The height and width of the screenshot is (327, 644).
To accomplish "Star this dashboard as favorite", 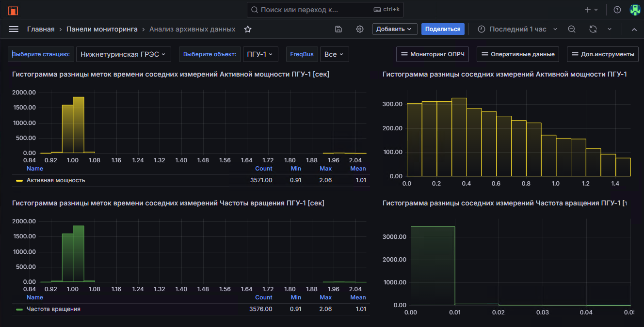I will pyautogui.click(x=248, y=29).
